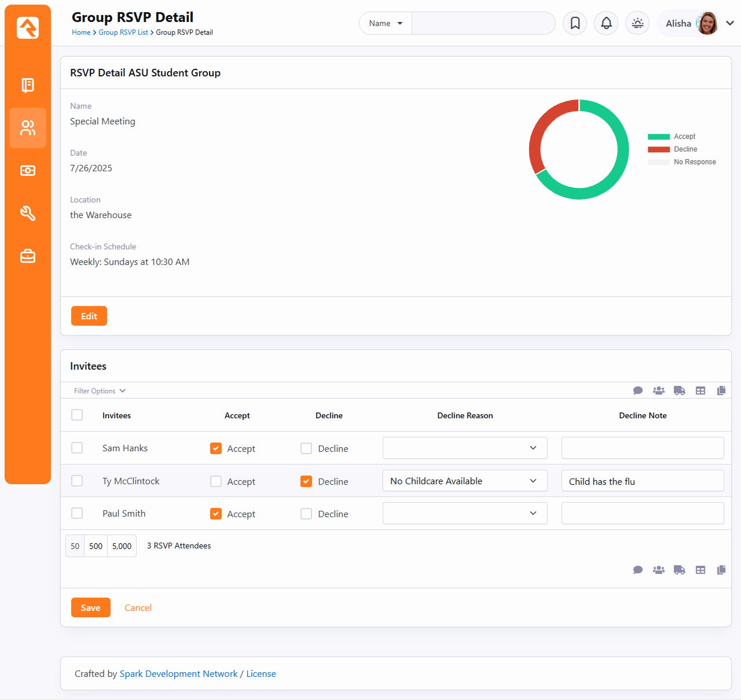Click the People icon in sidebar
This screenshot has height=700, width=741.
click(28, 128)
